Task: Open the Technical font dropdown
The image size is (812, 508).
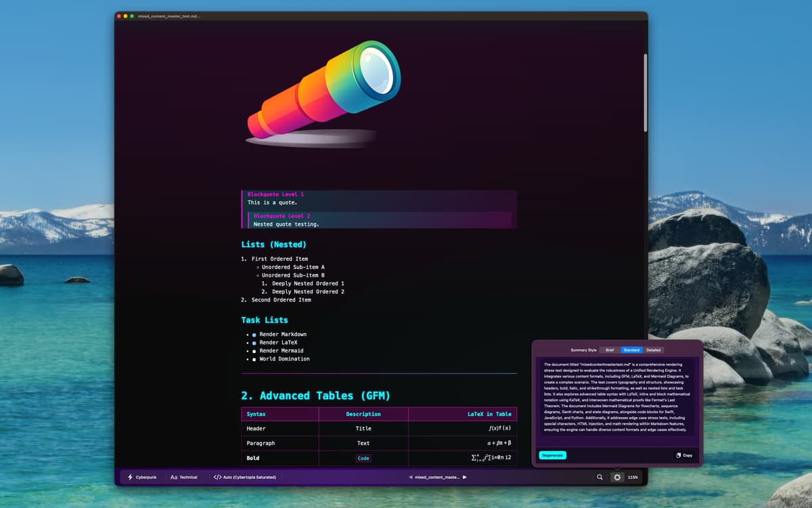Action: coord(188,477)
